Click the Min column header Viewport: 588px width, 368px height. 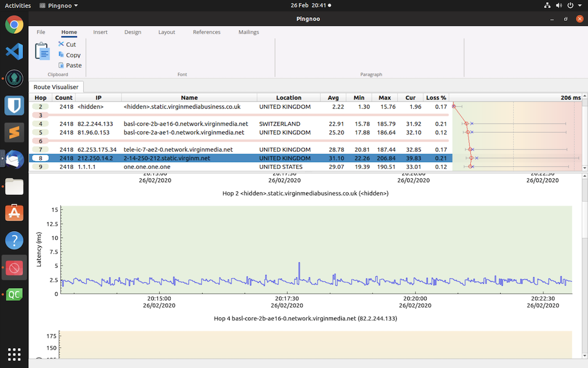pos(359,98)
